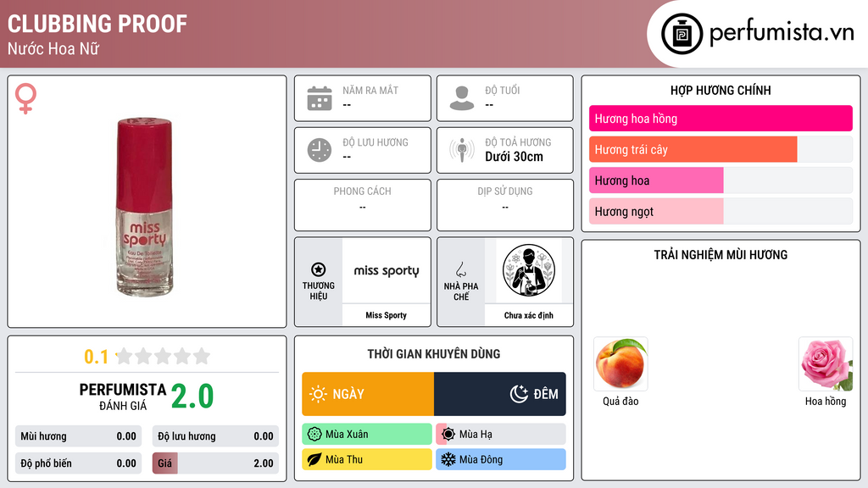This screenshot has width=868, height=488.
Task: Click the clock icon beside Độ lưu hương
Action: (x=320, y=150)
